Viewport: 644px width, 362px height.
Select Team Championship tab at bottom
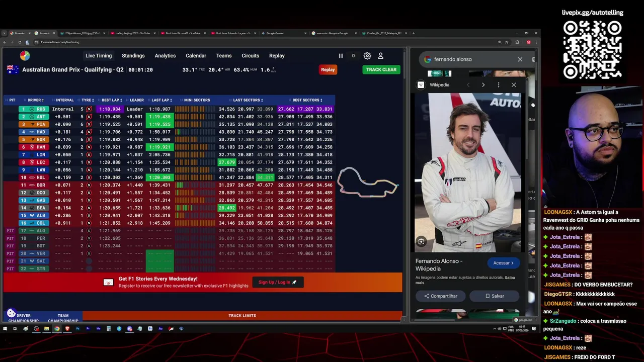point(63,318)
